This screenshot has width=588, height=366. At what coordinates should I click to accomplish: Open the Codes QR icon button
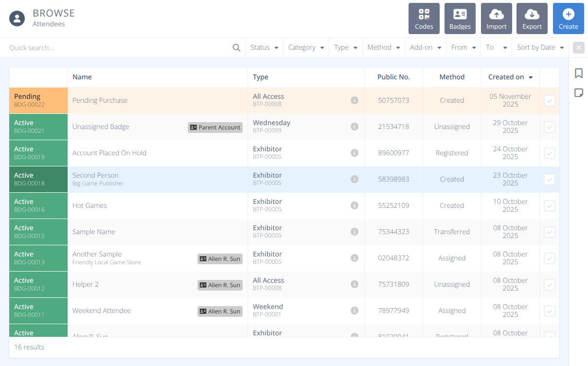point(424,18)
